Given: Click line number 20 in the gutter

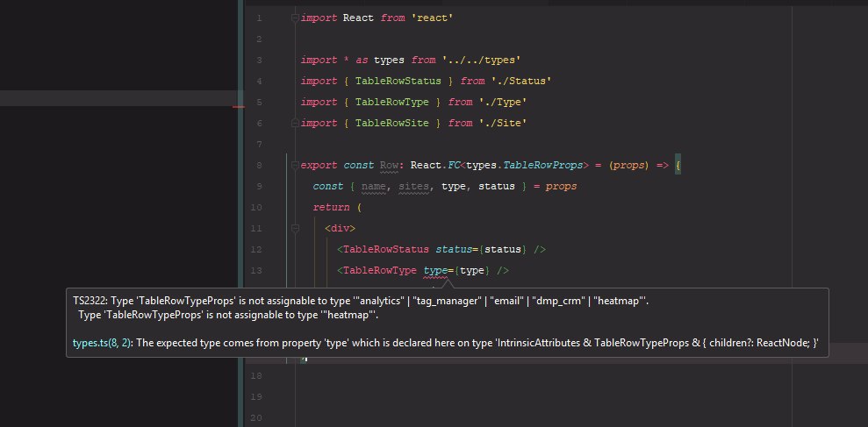Looking at the screenshot, I should pos(255,417).
